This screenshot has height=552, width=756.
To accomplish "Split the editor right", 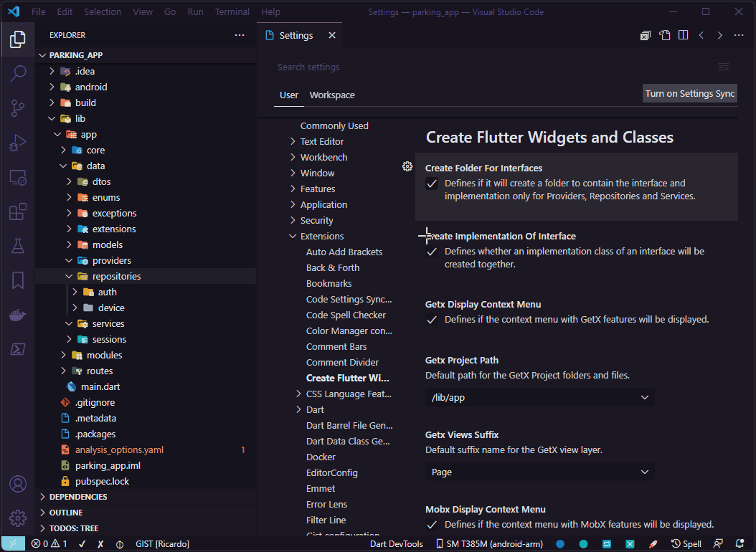I will (x=683, y=35).
